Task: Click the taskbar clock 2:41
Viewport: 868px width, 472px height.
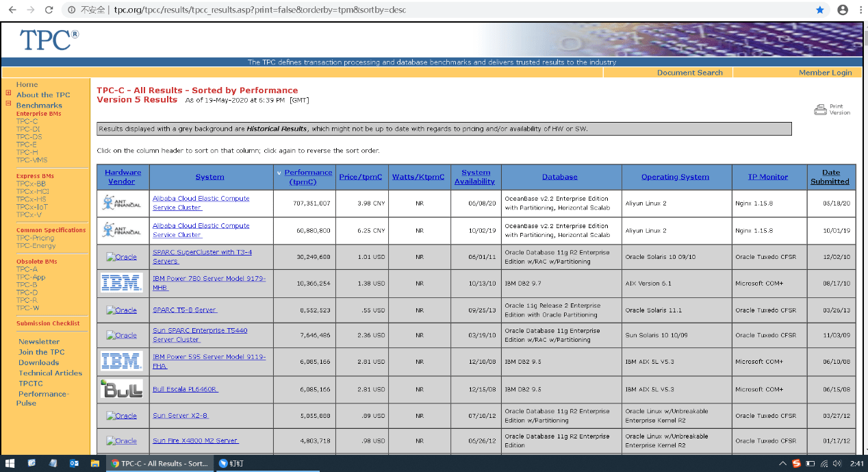Action: 856,464
